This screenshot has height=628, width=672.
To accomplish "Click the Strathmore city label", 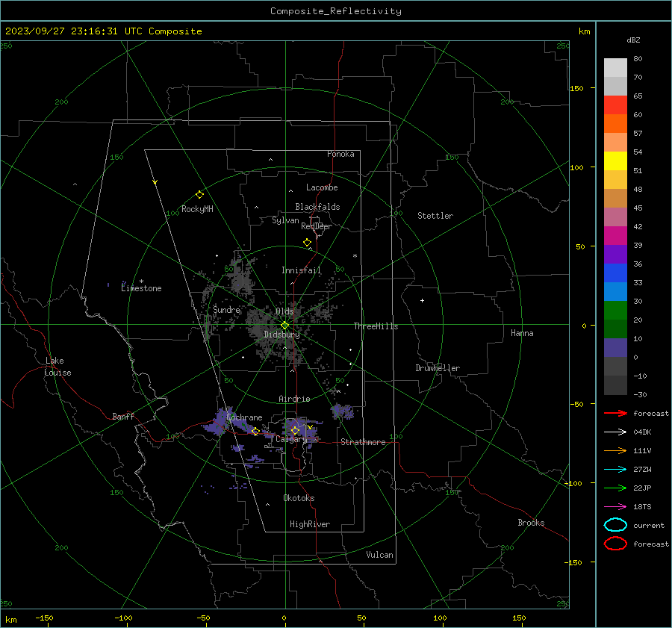I will point(363,442).
